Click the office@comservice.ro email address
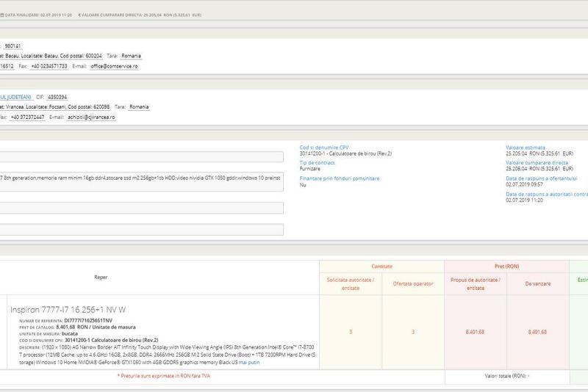 (114, 66)
